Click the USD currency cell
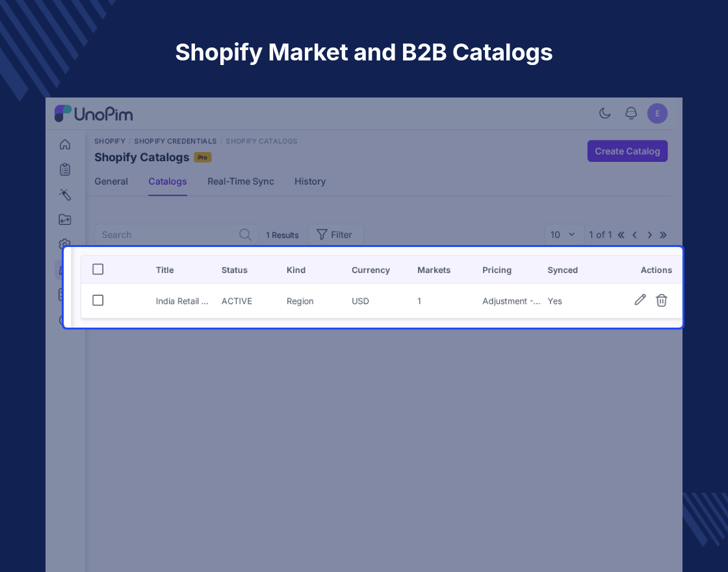The height and width of the screenshot is (572, 728). click(x=360, y=302)
